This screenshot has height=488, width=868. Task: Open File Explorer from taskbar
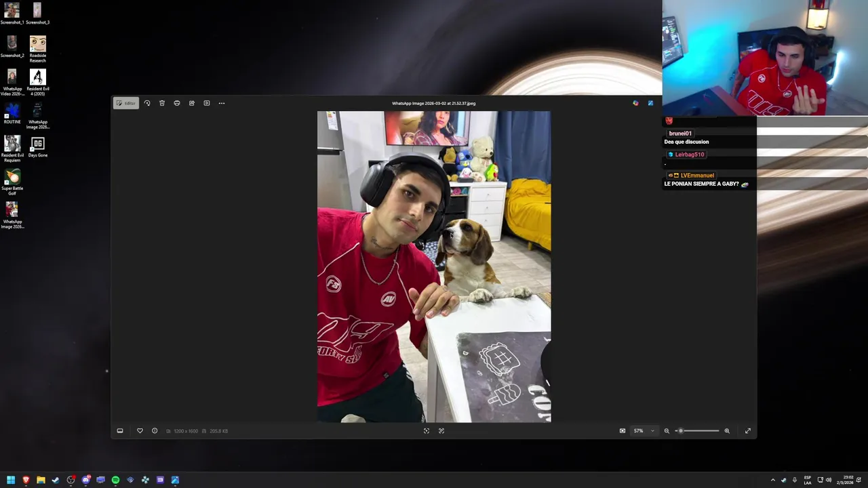coord(41,480)
